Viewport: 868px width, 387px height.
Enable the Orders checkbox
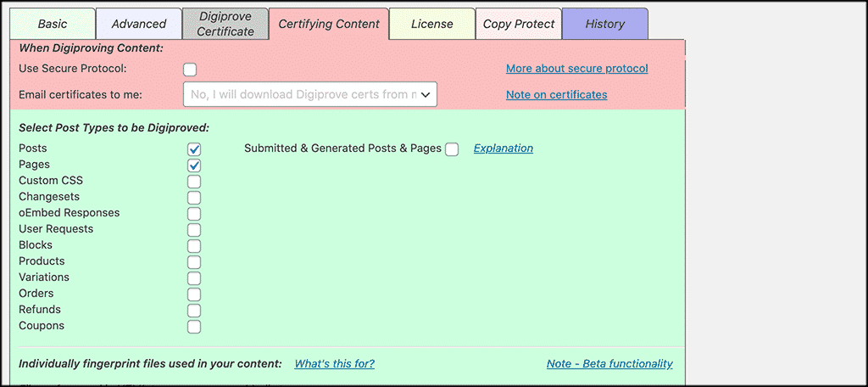[194, 294]
